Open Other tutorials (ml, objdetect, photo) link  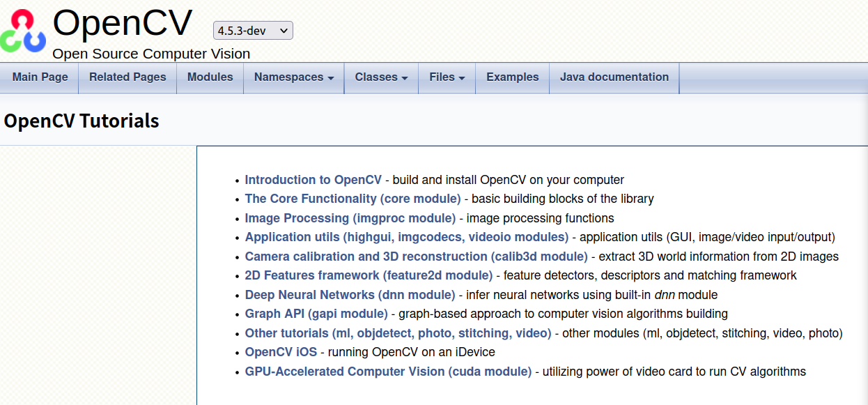398,333
